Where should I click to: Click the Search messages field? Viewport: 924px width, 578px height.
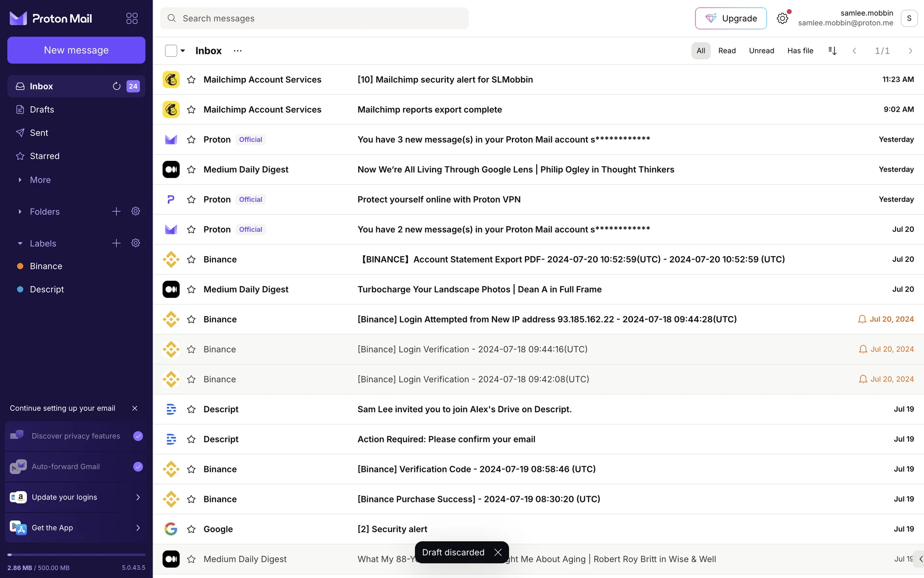pyautogui.click(x=314, y=18)
